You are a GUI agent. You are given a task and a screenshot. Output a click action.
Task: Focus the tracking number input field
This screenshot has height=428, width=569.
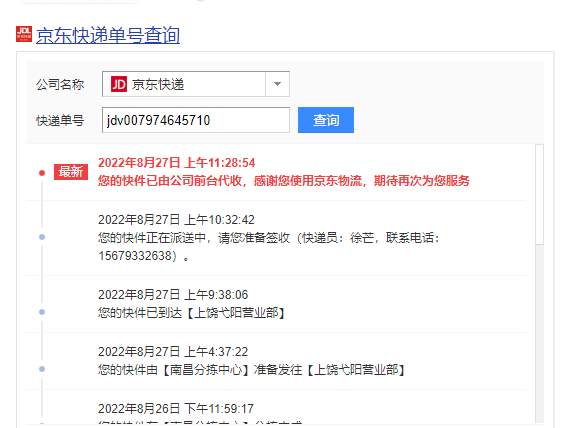(x=196, y=120)
